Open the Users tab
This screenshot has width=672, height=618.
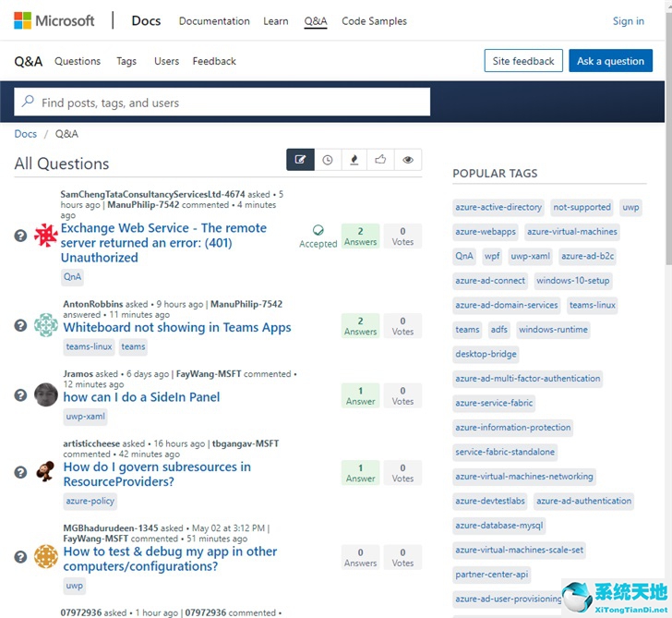(x=167, y=61)
